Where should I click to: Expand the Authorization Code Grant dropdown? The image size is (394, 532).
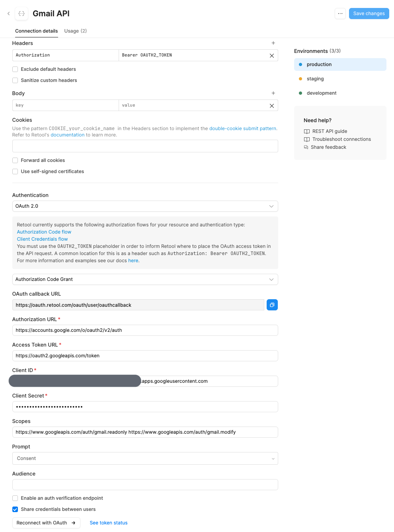(x=145, y=279)
